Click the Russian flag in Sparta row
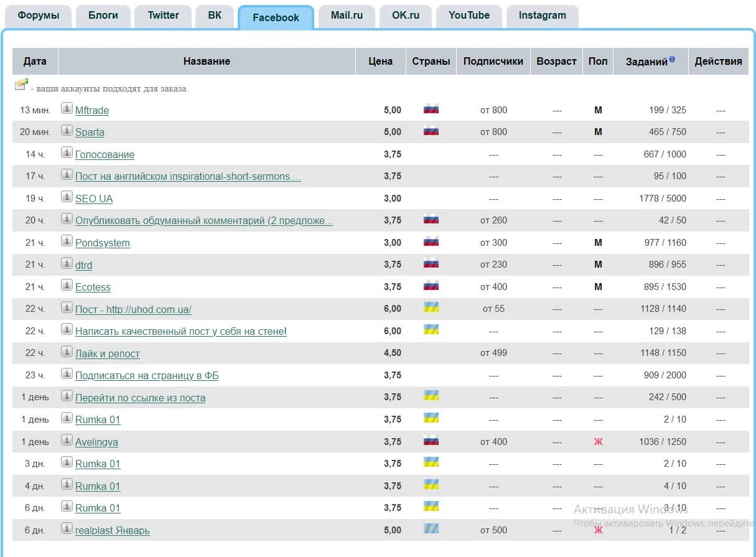This screenshot has width=756, height=557. tap(431, 131)
